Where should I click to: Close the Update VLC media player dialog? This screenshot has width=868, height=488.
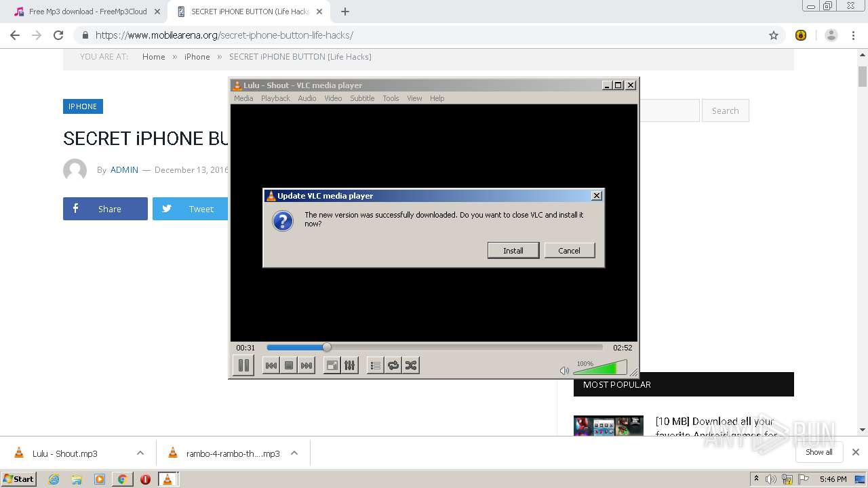tap(597, 195)
